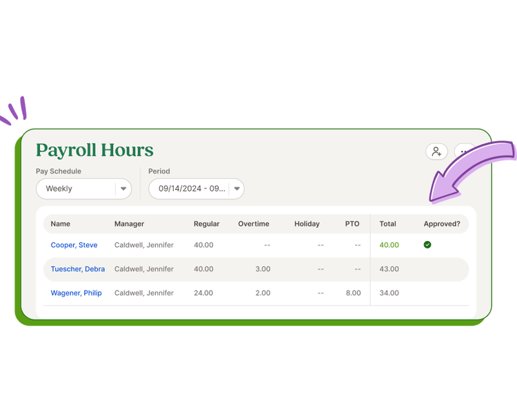
Task: Click the 09/14/2024 period date field
Action: [191, 189]
